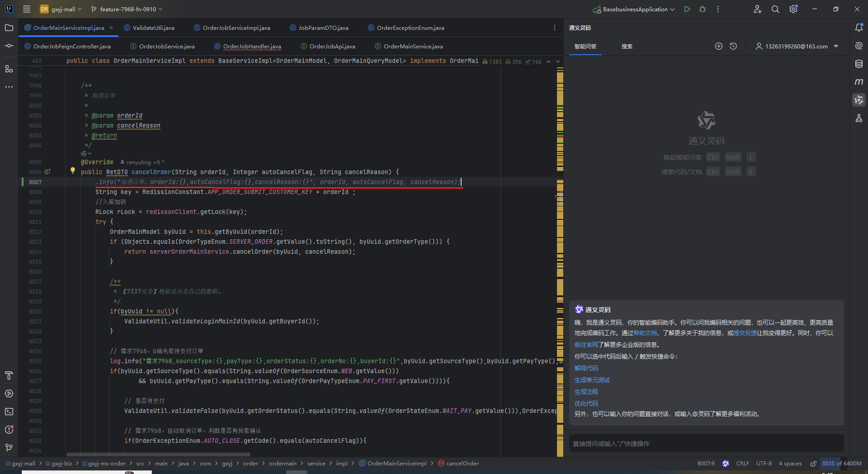Open the Maven tool window

pos(859,82)
